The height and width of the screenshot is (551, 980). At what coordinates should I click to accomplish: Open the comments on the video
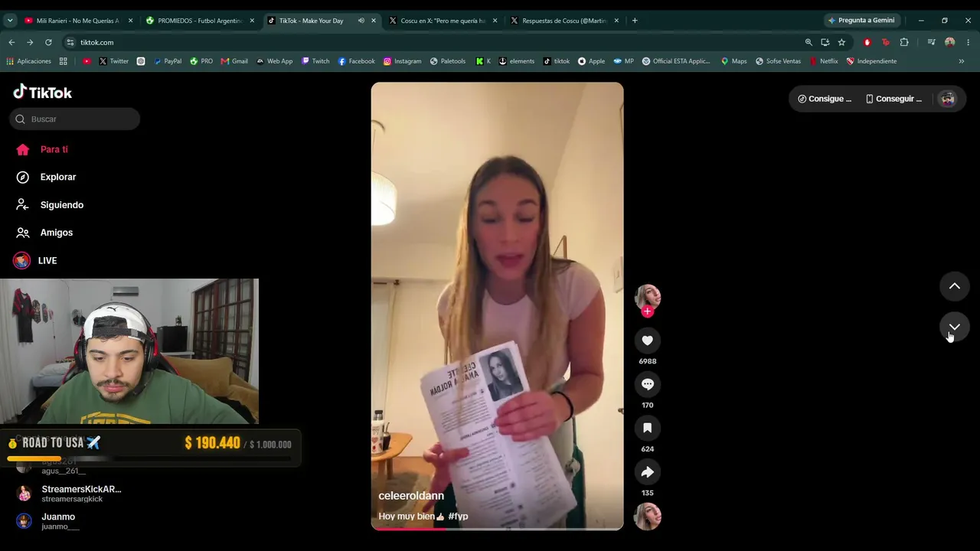[x=647, y=384]
